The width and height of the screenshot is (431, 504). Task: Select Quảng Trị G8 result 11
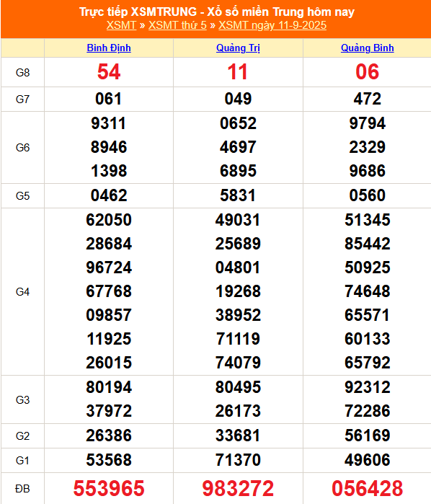238,71
